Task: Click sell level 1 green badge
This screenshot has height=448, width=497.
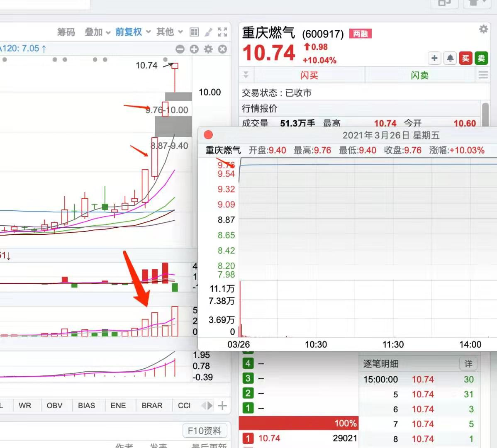Action: [x=248, y=408]
